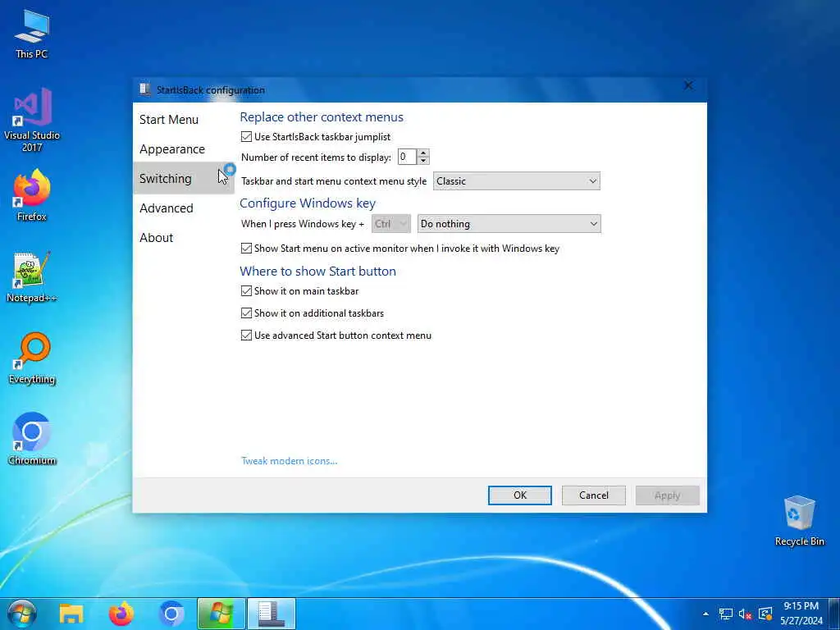
Task: Click the Tweak modern icons link
Action: pyautogui.click(x=290, y=461)
